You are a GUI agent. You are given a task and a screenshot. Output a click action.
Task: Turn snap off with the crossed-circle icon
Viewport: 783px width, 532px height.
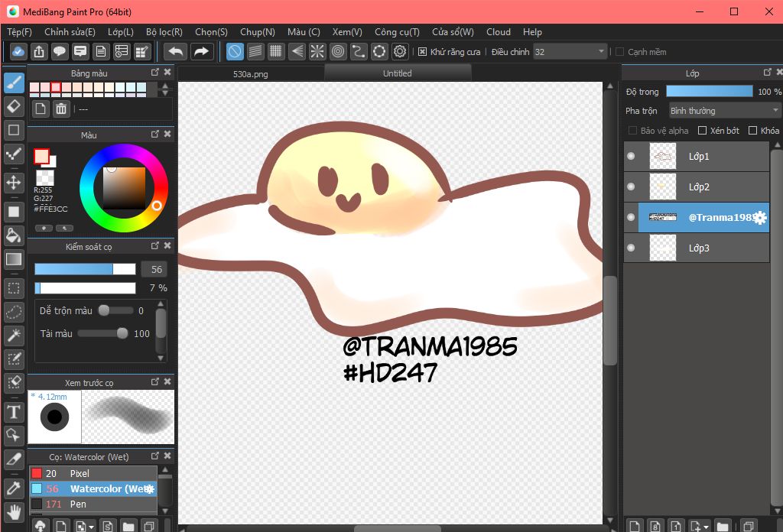[235, 51]
